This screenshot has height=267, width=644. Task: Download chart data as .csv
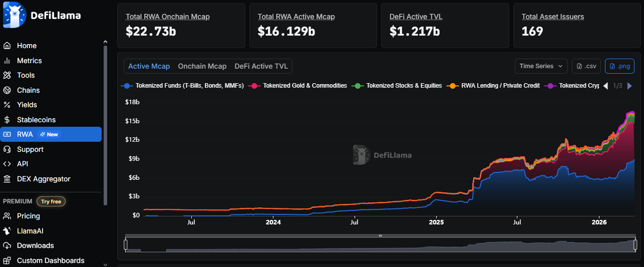586,66
